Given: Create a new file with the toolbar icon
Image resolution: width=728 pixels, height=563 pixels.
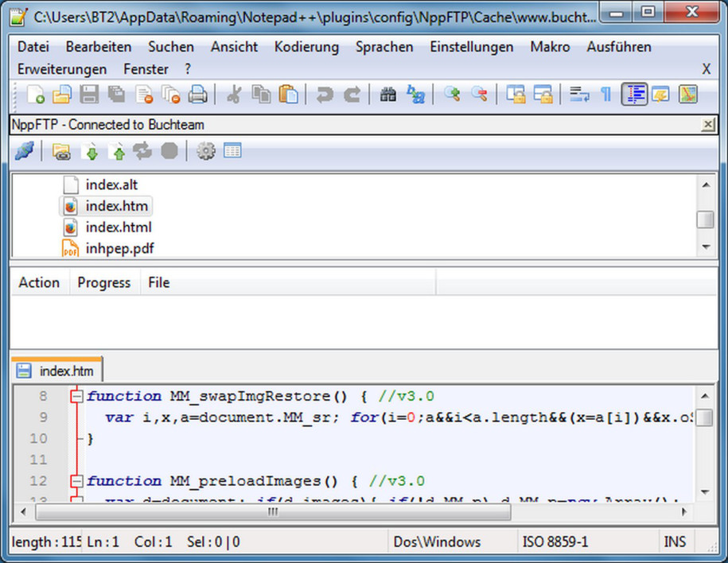Looking at the screenshot, I should (x=35, y=94).
